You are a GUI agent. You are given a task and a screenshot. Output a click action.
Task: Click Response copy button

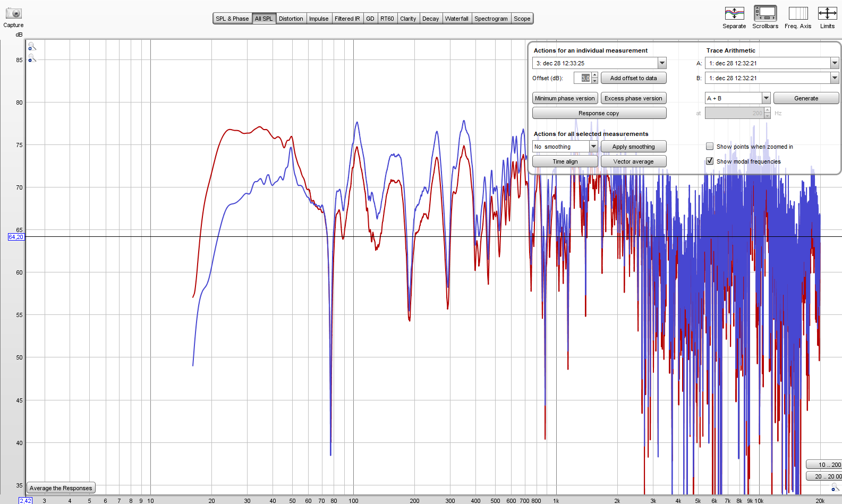point(599,113)
